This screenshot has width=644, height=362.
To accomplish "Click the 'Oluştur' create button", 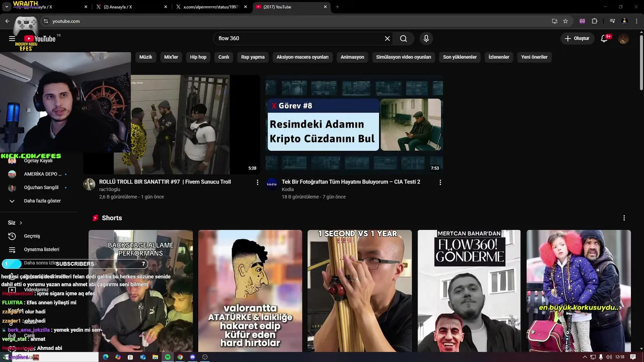I will click(577, 39).
